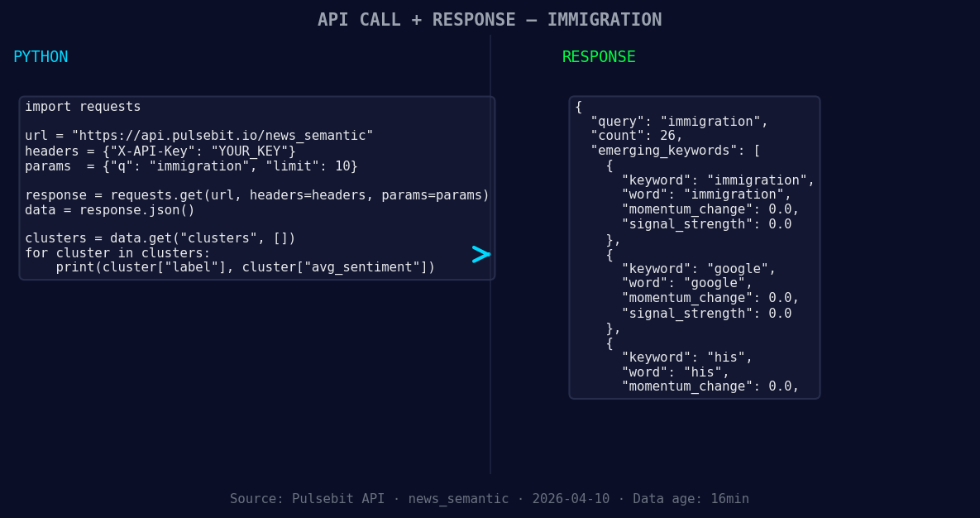Viewport: 980px width, 518px height.
Task: Select the RESPONSE panel header
Action: pos(598,56)
